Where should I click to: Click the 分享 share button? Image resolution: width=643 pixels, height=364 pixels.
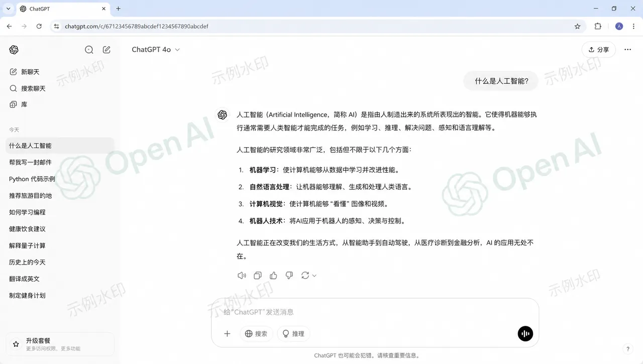click(x=599, y=50)
